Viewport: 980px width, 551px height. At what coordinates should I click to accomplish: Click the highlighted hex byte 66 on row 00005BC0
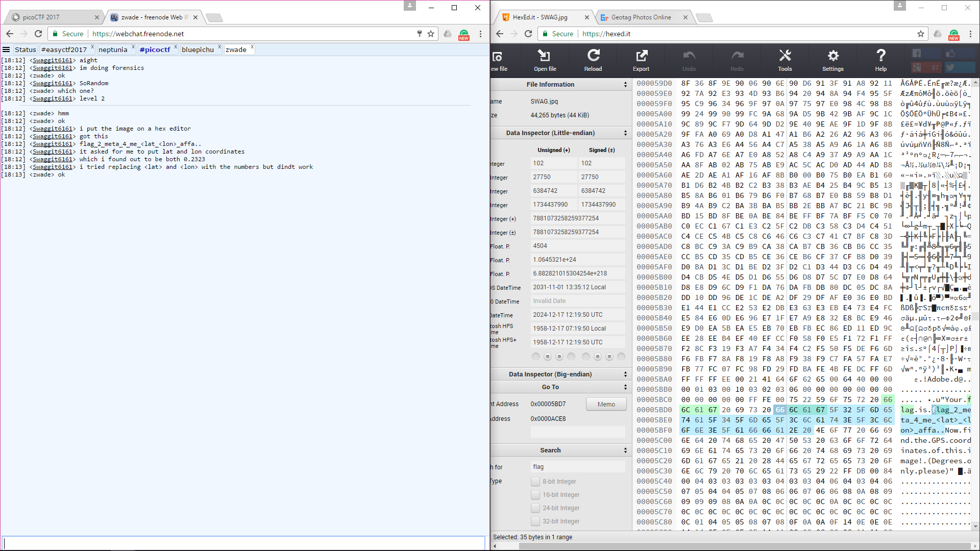pos(888,399)
